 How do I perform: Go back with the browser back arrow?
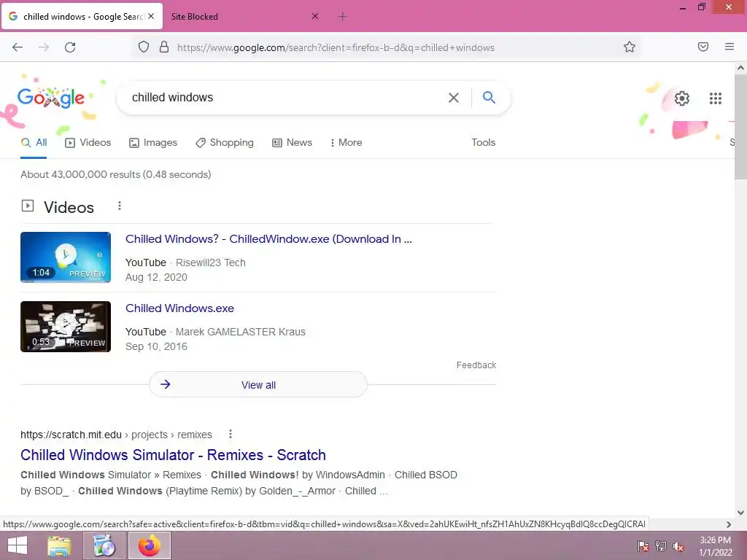[x=18, y=47]
